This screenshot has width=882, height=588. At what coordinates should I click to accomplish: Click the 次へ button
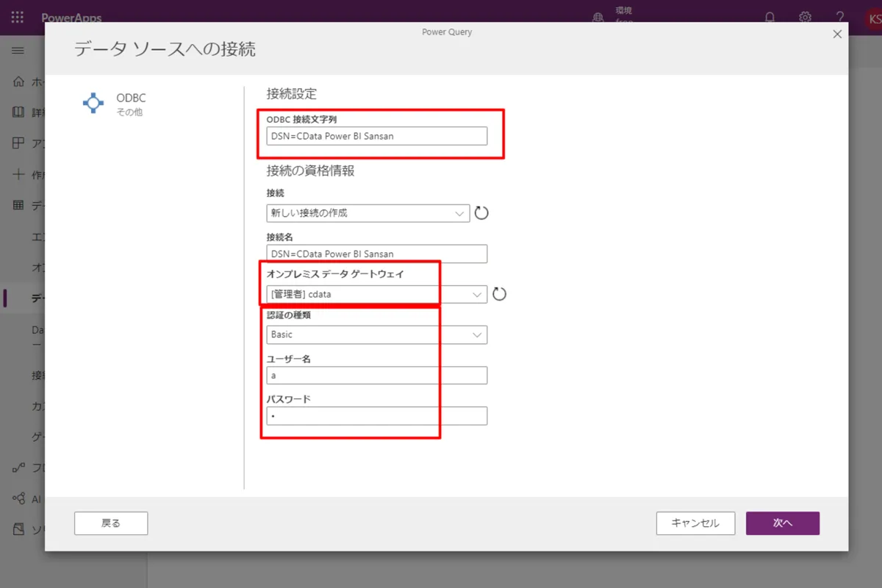coord(782,523)
